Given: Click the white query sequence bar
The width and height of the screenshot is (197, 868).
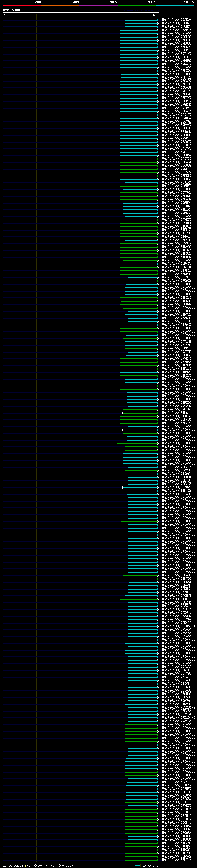Looking at the screenshot, I should (81, 12).
